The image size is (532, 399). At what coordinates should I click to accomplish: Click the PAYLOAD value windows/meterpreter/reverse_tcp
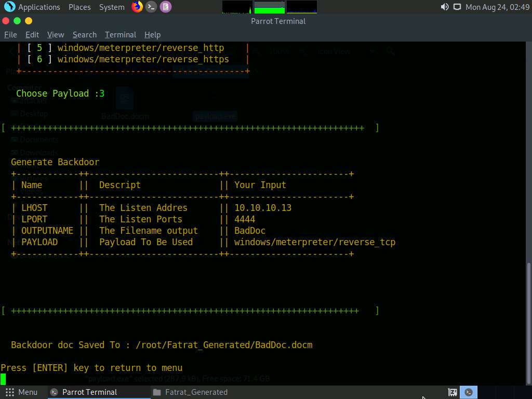tap(315, 242)
